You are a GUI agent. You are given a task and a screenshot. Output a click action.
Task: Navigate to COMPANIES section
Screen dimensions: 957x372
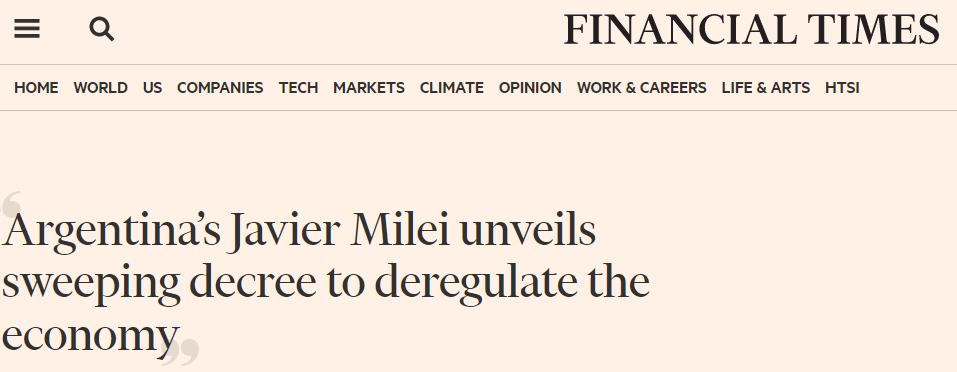click(220, 88)
